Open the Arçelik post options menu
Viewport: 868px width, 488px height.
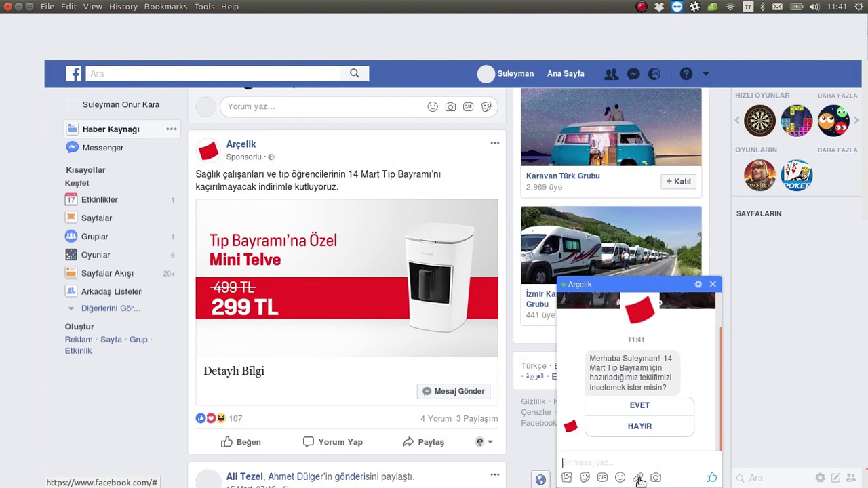(x=495, y=143)
